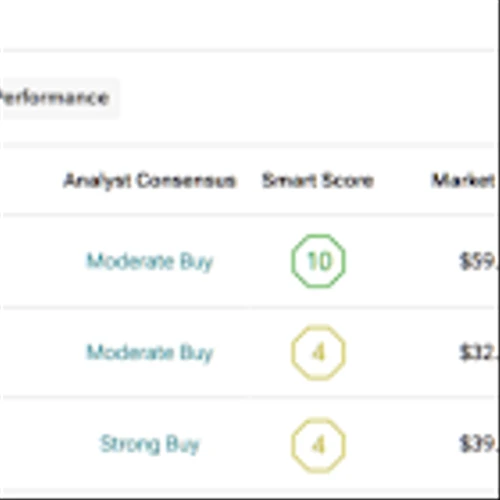Open Moderate Buy link in the $59 row

(x=150, y=262)
